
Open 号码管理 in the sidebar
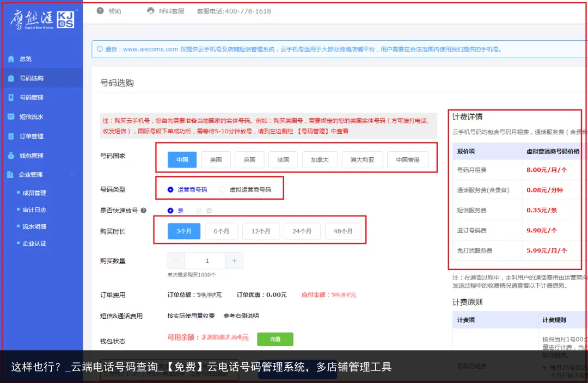pyautogui.click(x=41, y=97)
